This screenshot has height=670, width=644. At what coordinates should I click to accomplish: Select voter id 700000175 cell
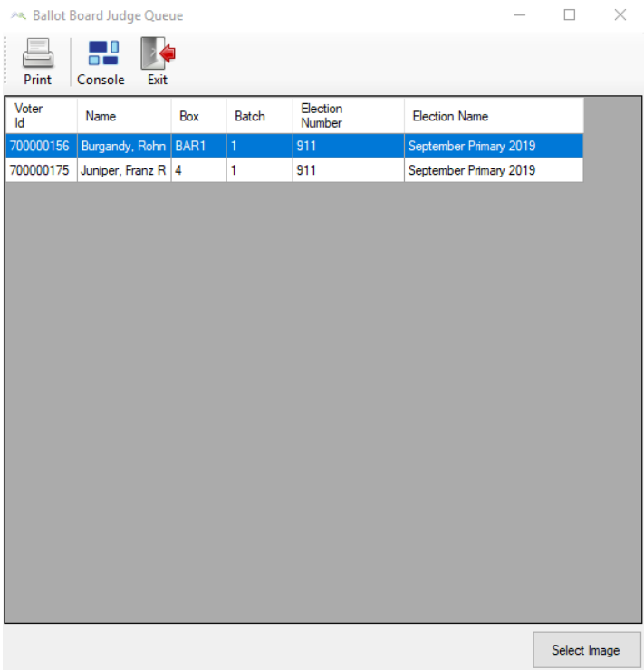42,170
